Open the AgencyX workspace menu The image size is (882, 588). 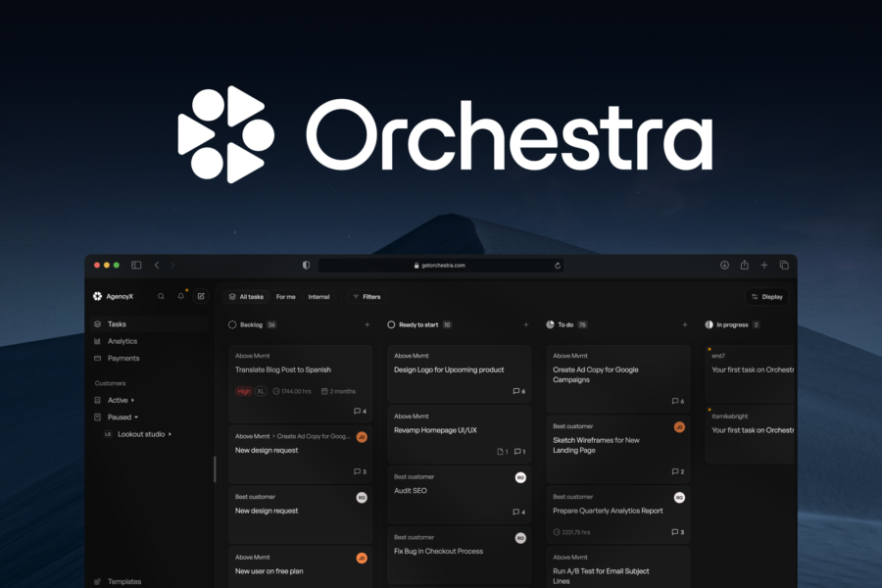(x=113, y=297)
